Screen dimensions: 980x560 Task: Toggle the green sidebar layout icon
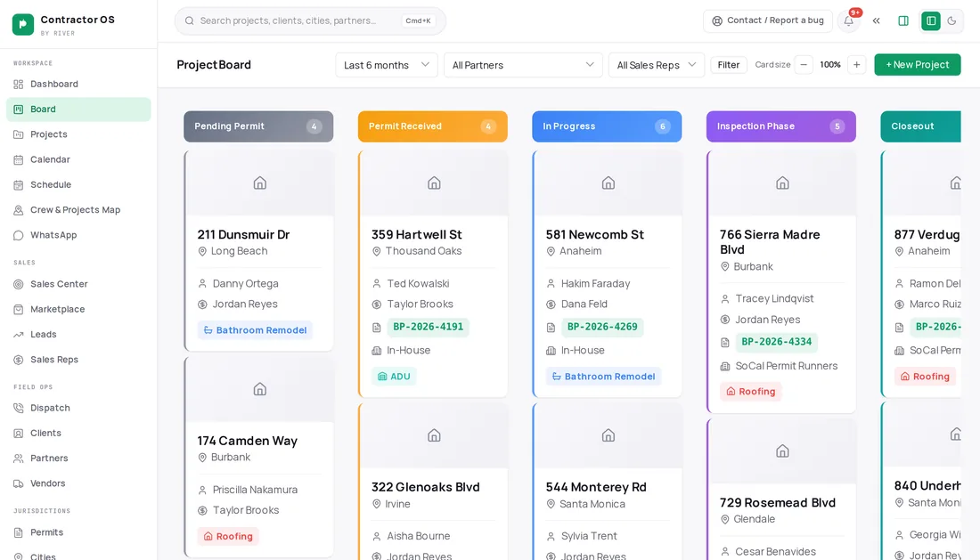931,20
